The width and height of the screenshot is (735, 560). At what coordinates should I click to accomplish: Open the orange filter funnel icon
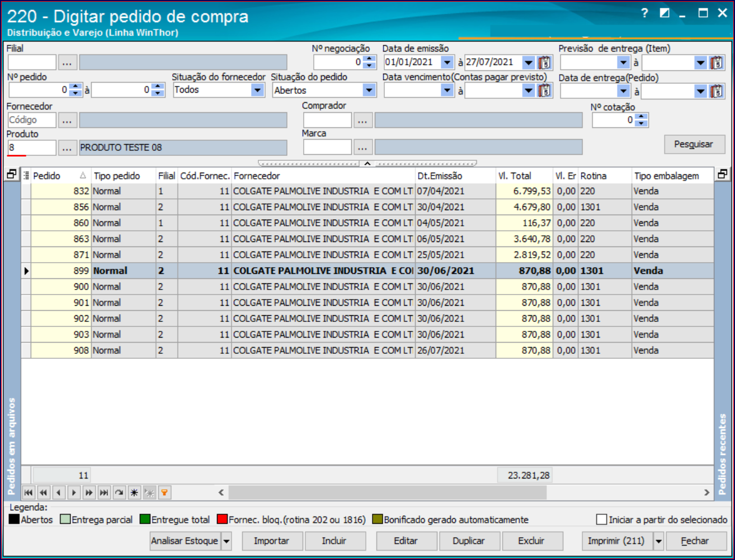(x=164, y=492)
